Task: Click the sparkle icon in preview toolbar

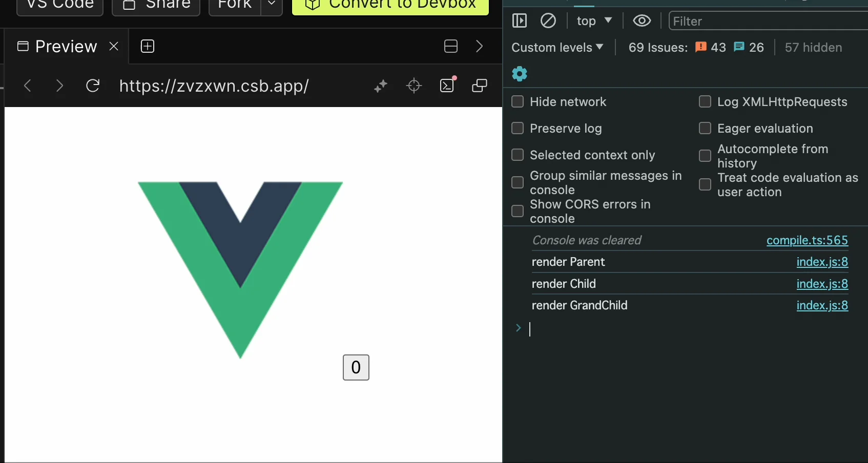Action: point(381,86)
